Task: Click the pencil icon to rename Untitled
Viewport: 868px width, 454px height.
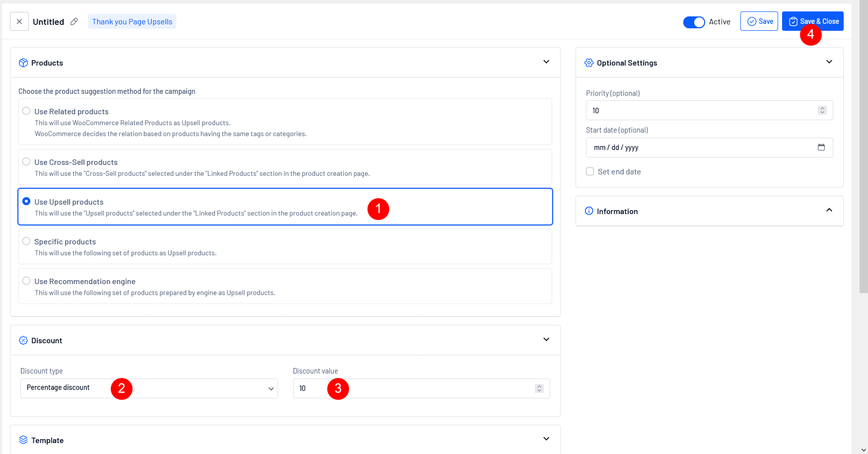Action: pos(74,21)
